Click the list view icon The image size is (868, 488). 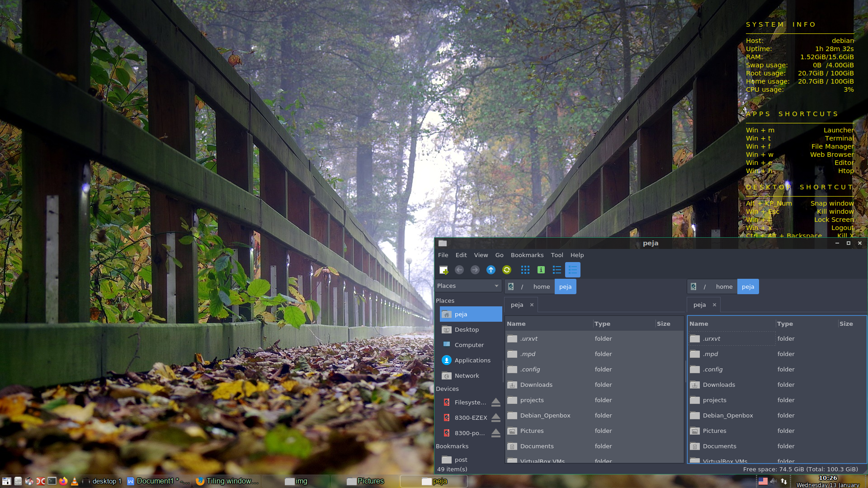(557, 270)
